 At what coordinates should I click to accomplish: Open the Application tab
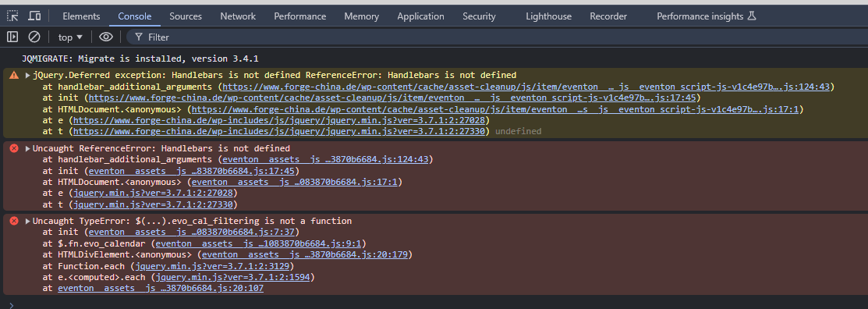point(420,16)
